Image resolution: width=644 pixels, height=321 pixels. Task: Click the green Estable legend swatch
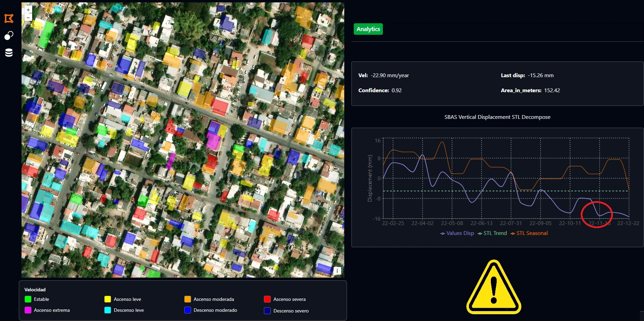coord(28,299)
